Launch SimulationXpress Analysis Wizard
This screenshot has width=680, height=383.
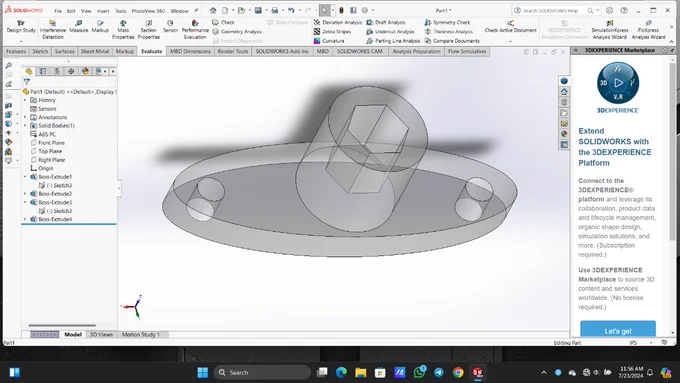click(x=610, y=29)
